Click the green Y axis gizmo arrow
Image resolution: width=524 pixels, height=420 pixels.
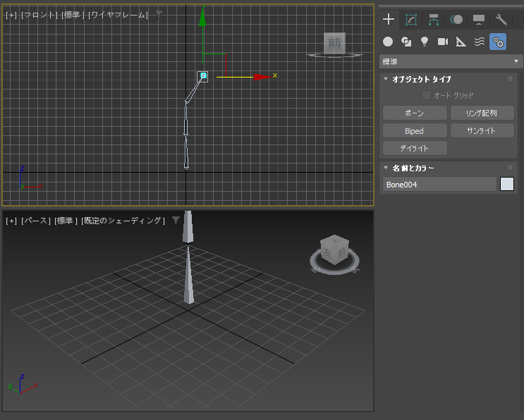tap(202, 18)
